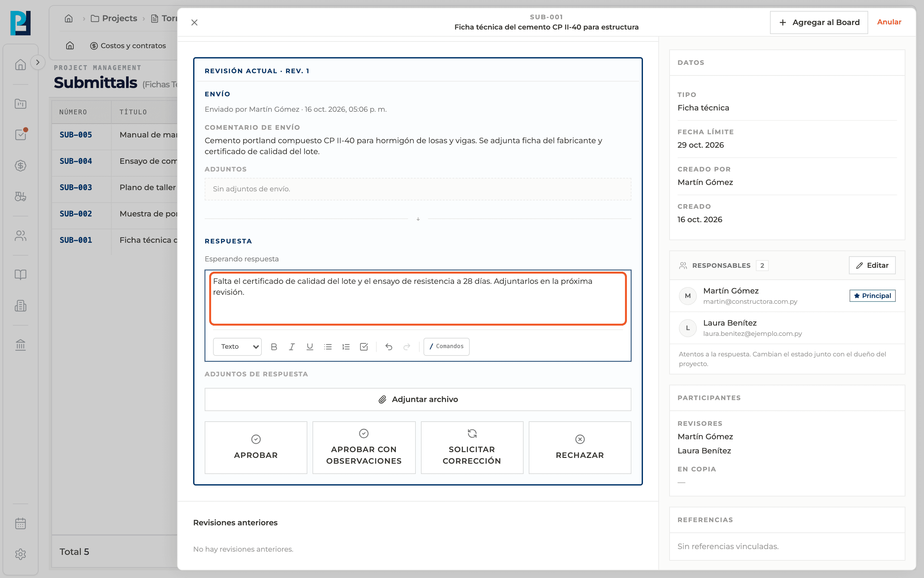Open the people icon in sidebar

coord(21,236)
